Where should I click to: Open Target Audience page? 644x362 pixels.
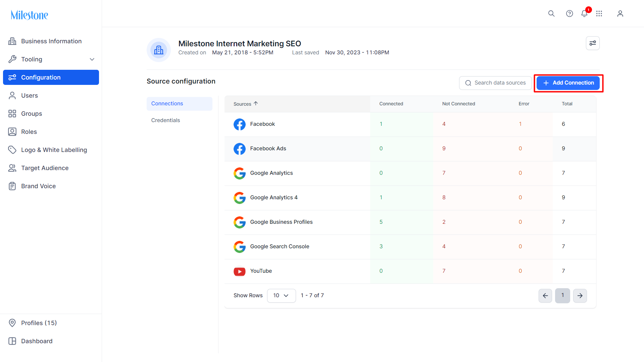point(51,168)
